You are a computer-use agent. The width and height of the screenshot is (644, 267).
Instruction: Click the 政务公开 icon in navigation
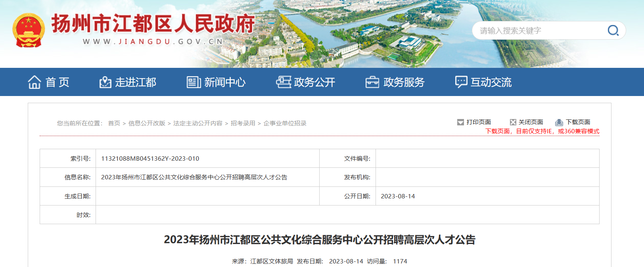284,82
